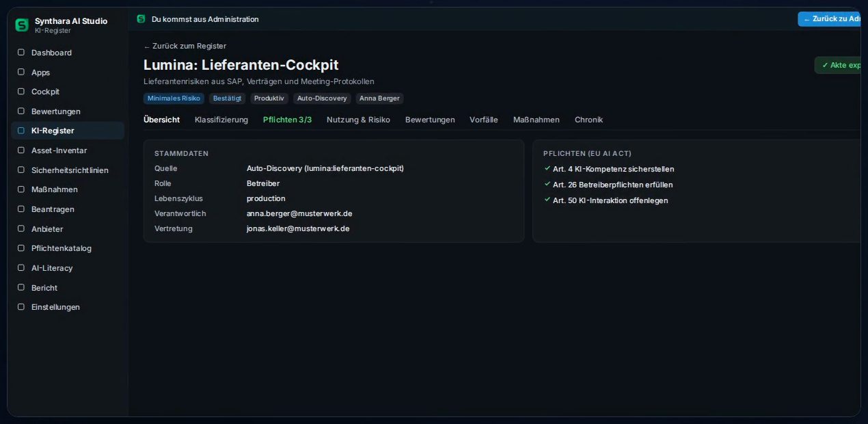The width and height of the screenshot is (868, 424).
Task: Click the Beantragen sidebar icon
Action: tap(21, 209)
